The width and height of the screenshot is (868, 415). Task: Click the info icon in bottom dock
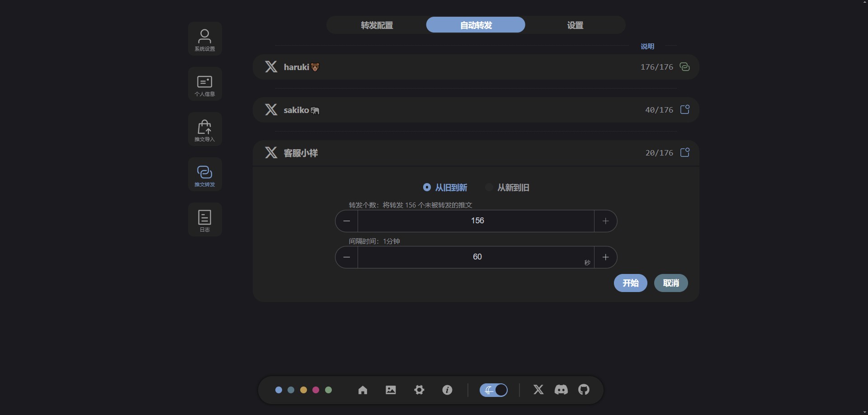447,390
